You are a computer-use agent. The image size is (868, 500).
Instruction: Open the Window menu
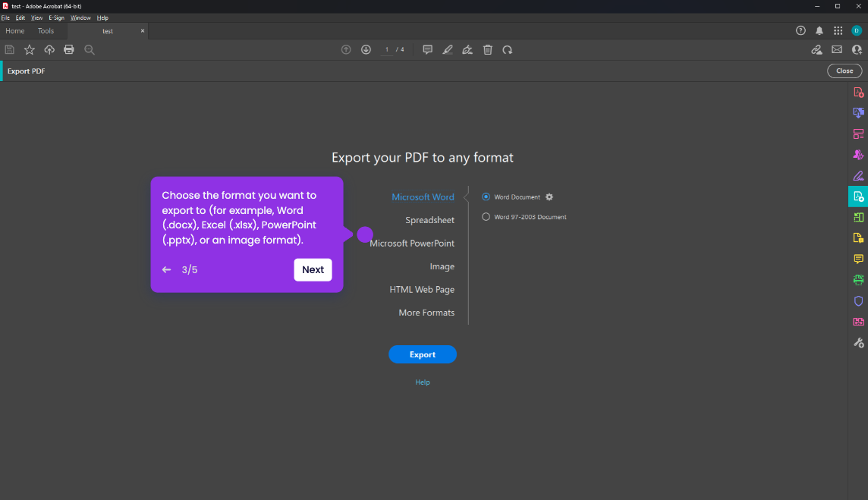click(x=80, y=17)
